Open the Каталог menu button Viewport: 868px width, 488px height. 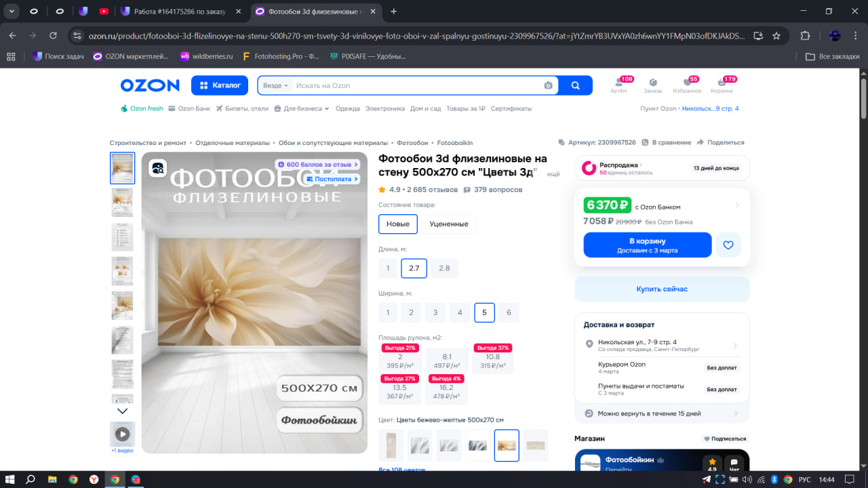[x=220, y=85]
